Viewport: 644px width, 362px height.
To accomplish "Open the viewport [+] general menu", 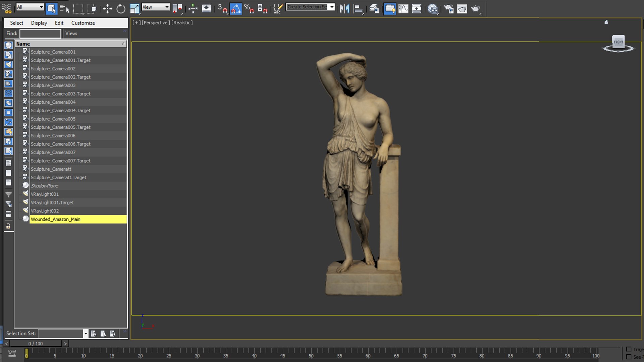I will click(136, 22).
